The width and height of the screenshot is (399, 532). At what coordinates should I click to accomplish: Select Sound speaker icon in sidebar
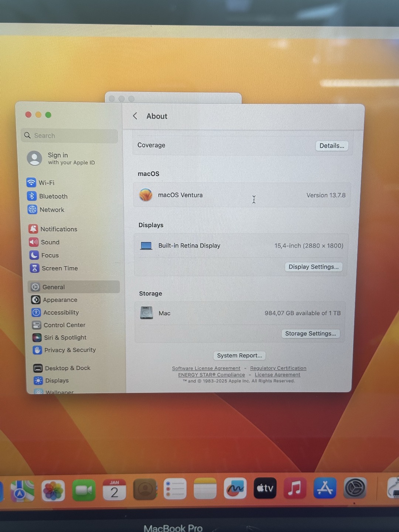click(34, 242)
